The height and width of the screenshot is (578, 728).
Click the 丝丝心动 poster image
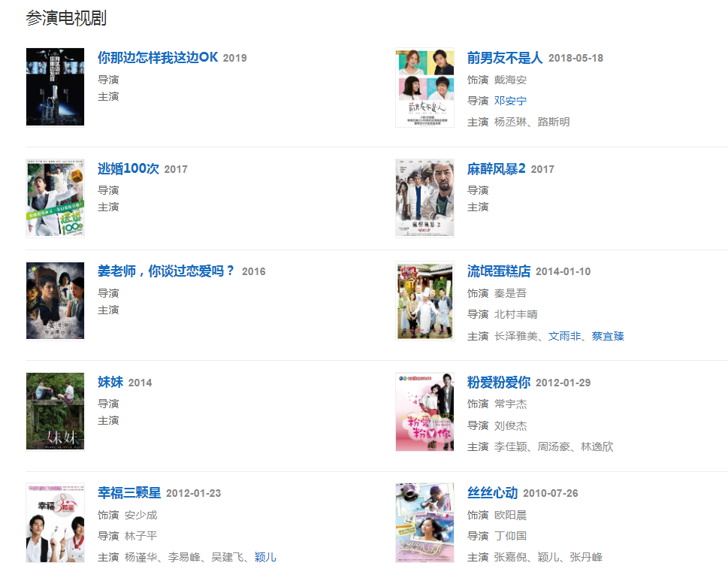tap(424, 522)
